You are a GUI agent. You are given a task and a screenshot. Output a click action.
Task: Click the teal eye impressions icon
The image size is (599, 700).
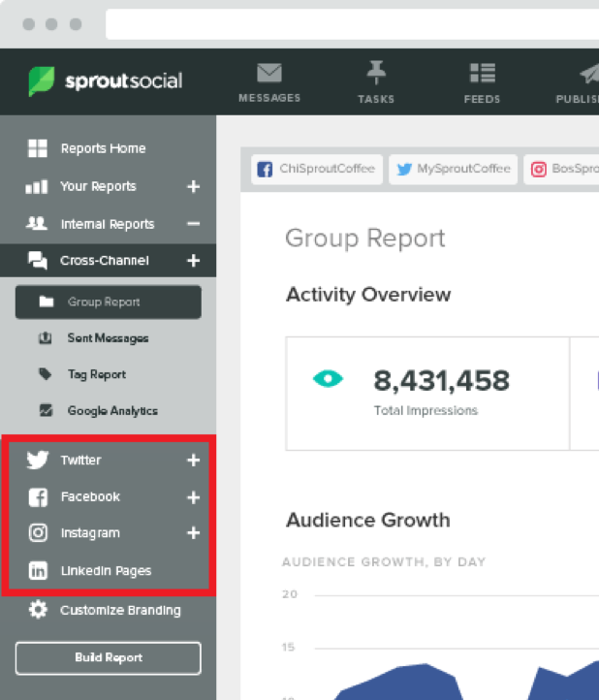coord(328,379)
